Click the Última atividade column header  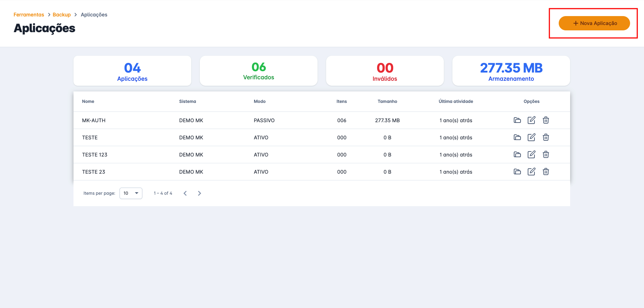(x=456, y=101)
